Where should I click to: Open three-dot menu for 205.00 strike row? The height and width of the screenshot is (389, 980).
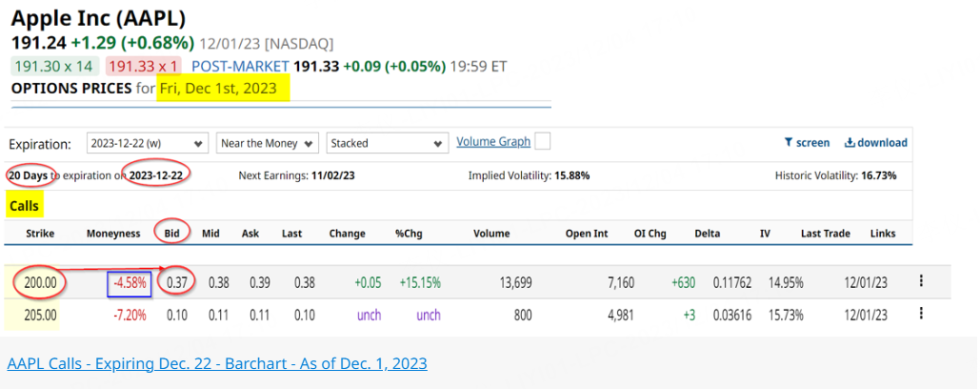[x=921, y=314]
